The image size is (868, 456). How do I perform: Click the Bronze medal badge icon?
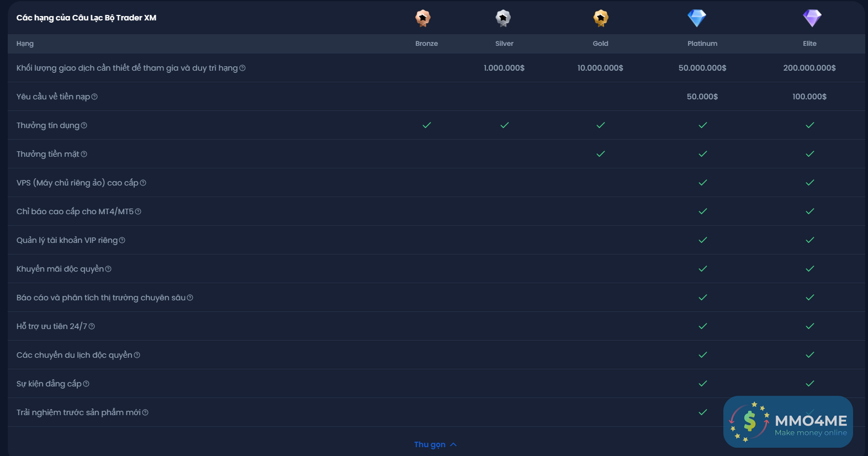coord(423,18)
